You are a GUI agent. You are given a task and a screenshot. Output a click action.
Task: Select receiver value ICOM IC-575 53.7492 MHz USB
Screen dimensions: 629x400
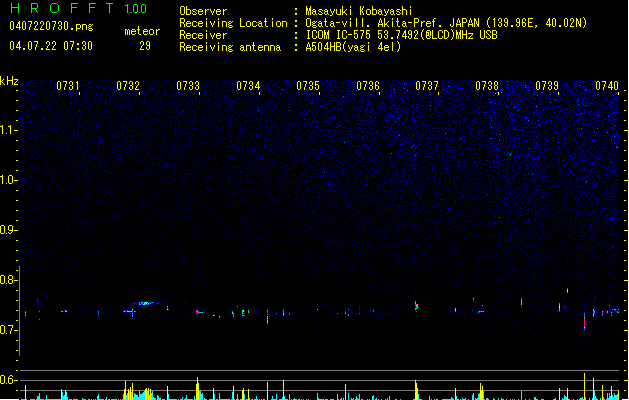(x=401, y=35)
